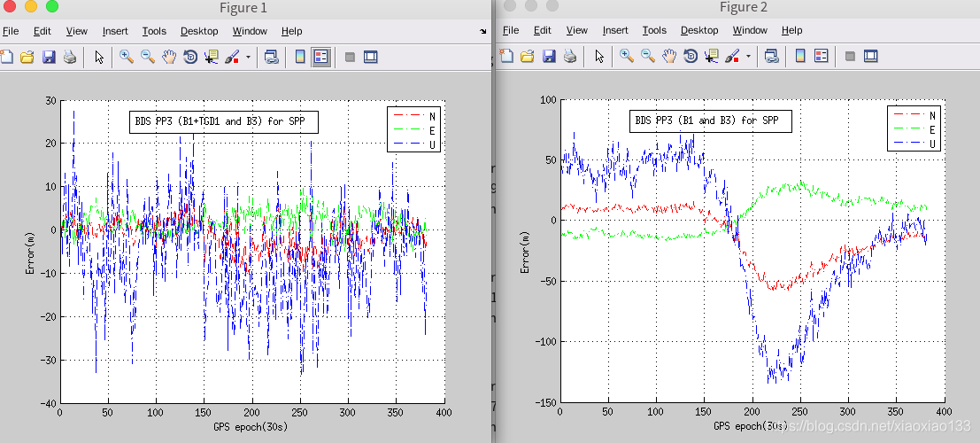
Task: Open Edit menu in Figure 2
Action: (543, 30)
